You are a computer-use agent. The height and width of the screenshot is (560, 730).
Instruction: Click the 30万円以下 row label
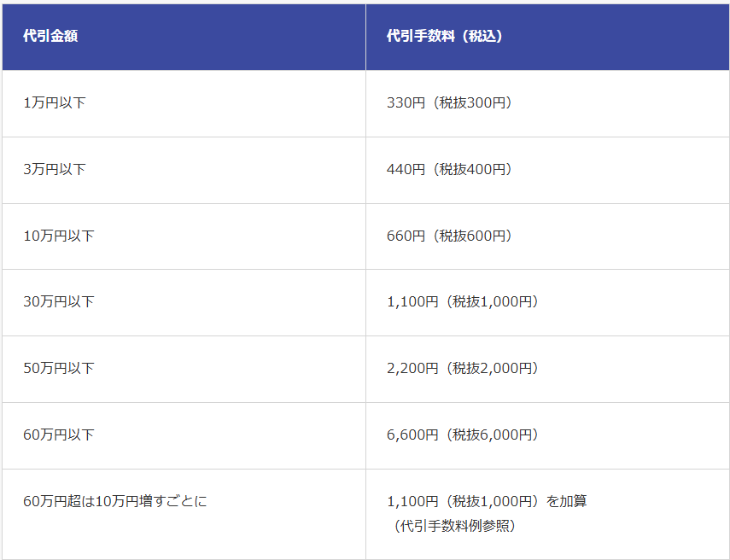[59, 301]
